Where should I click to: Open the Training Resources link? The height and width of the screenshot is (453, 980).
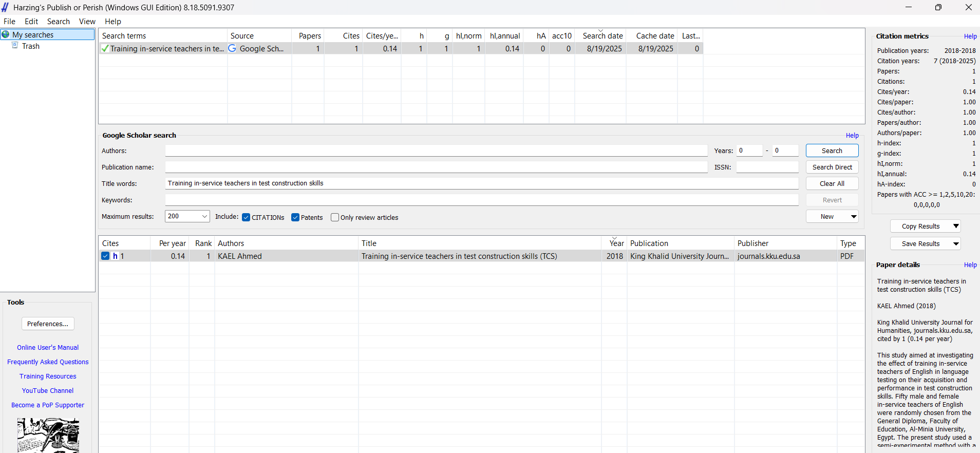coord(48,376)
